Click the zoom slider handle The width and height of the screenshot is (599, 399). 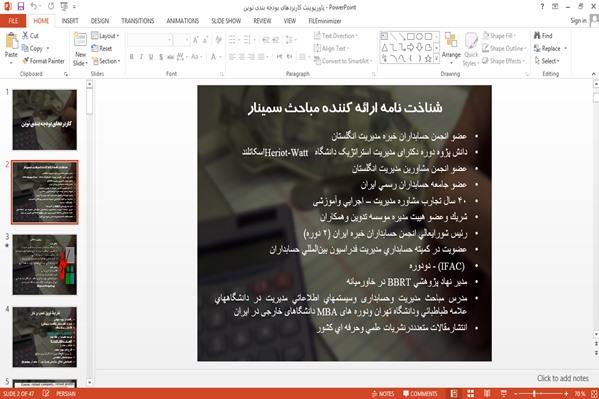[534, 394]
